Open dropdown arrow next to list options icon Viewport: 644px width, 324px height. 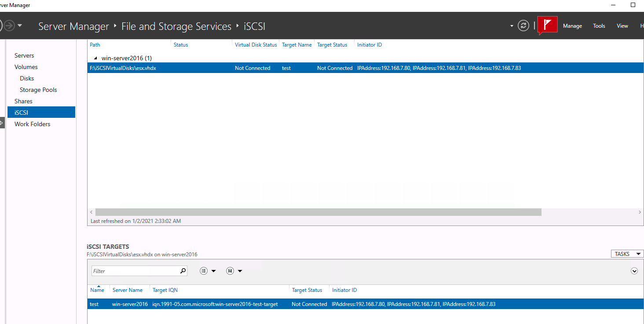(x=214, y=271)
